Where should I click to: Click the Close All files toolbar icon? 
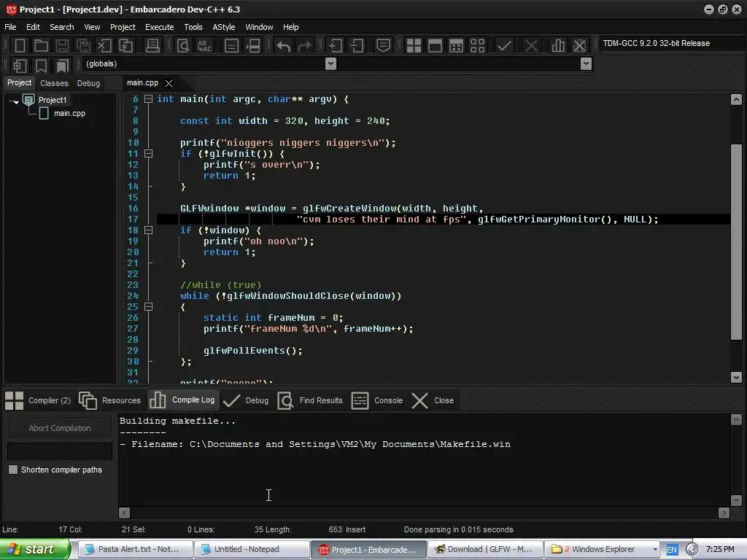click(125, 46)
